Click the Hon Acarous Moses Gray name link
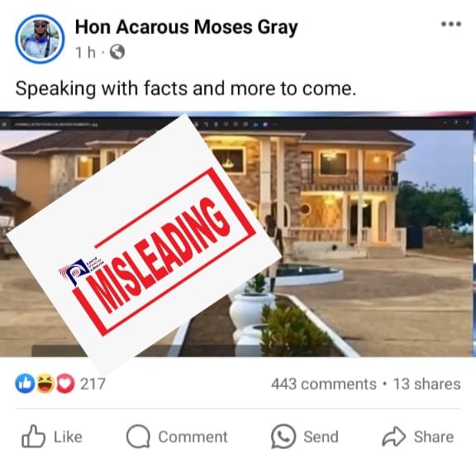The height and width of the screenshot is (463, 476). pos(186,27)
